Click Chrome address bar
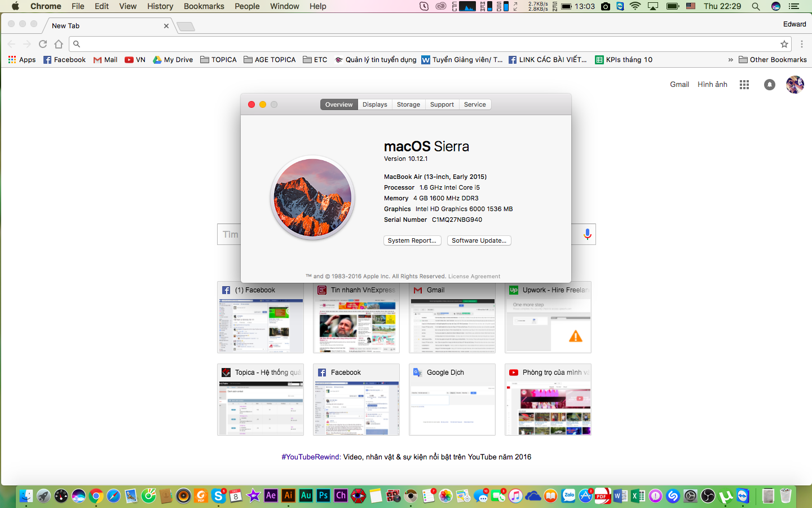Screen dimensions: 812x508 point(430,43)
